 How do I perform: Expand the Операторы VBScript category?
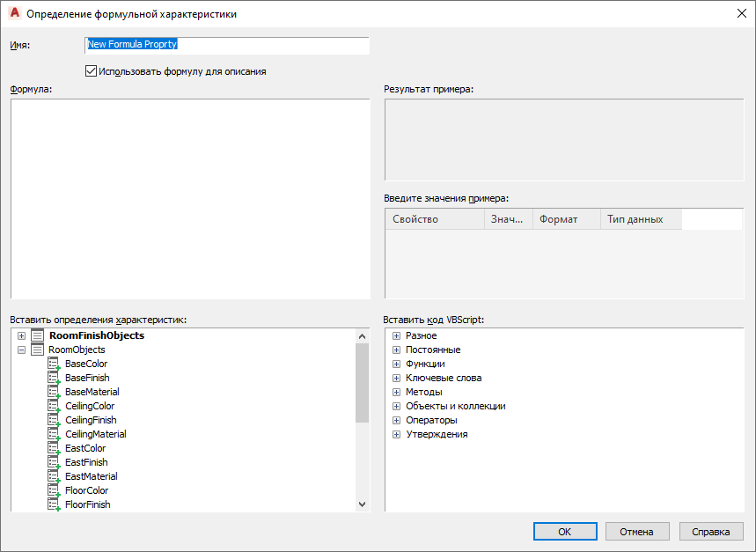[x=396, y=420]
